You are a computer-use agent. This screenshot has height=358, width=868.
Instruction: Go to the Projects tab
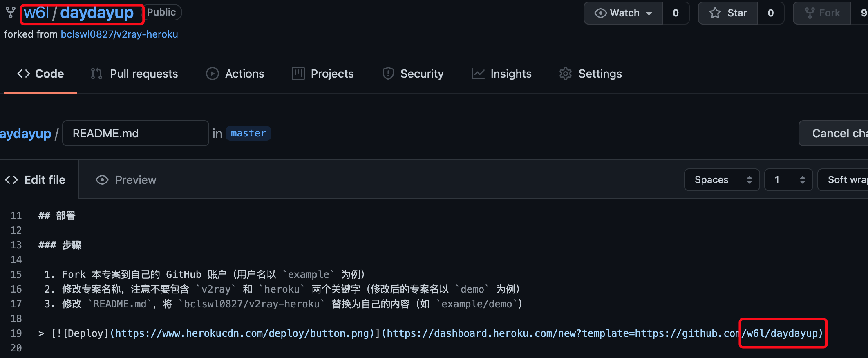click(323, 74)
